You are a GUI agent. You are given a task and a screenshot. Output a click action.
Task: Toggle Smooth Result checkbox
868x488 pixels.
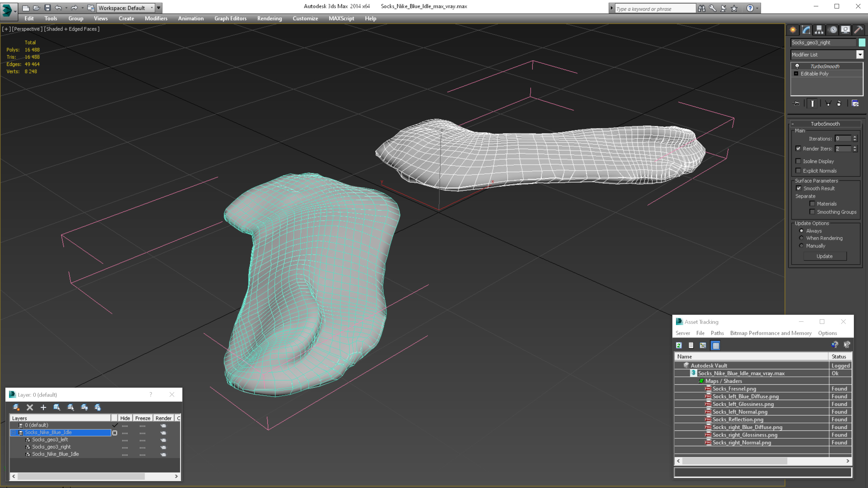pyautogui.click(x=799, y=188)
